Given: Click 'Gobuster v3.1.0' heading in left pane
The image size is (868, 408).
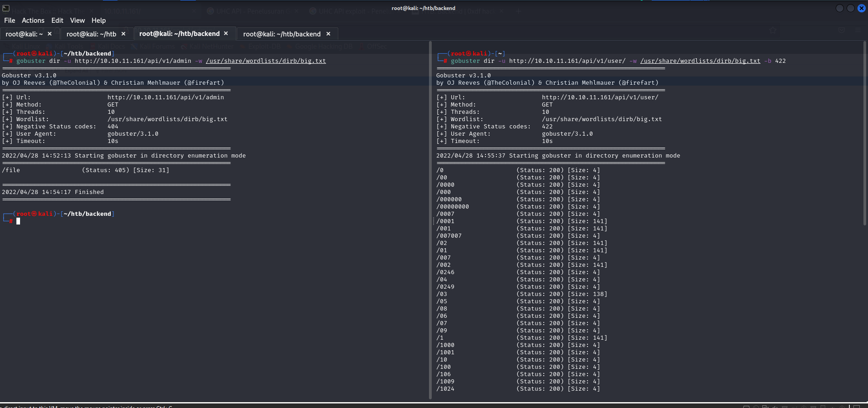Looking at the screenshot, I should click(x=29, y=76).
